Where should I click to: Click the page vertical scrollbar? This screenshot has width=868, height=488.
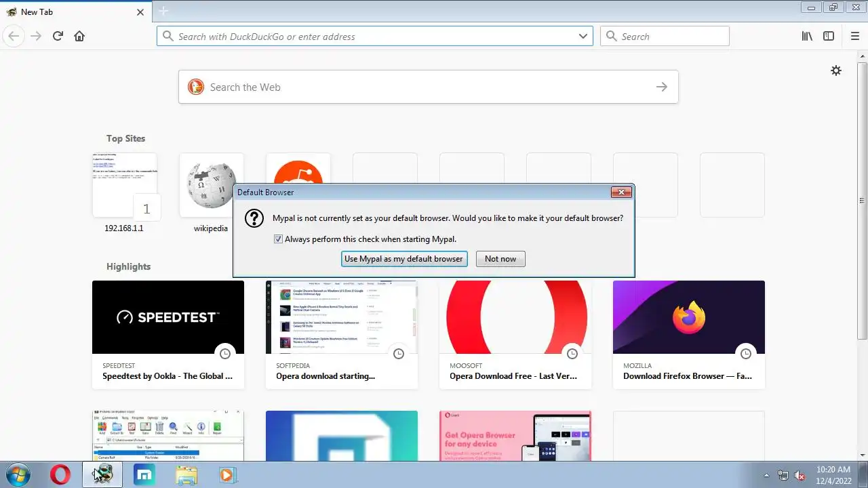coord(862,201)
